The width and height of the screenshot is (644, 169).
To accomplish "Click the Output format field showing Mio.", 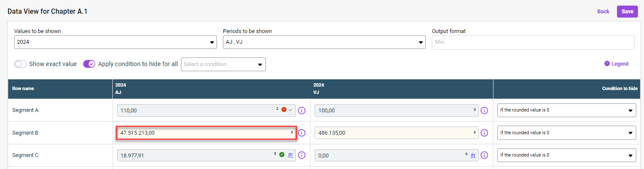I will point(533,42).
